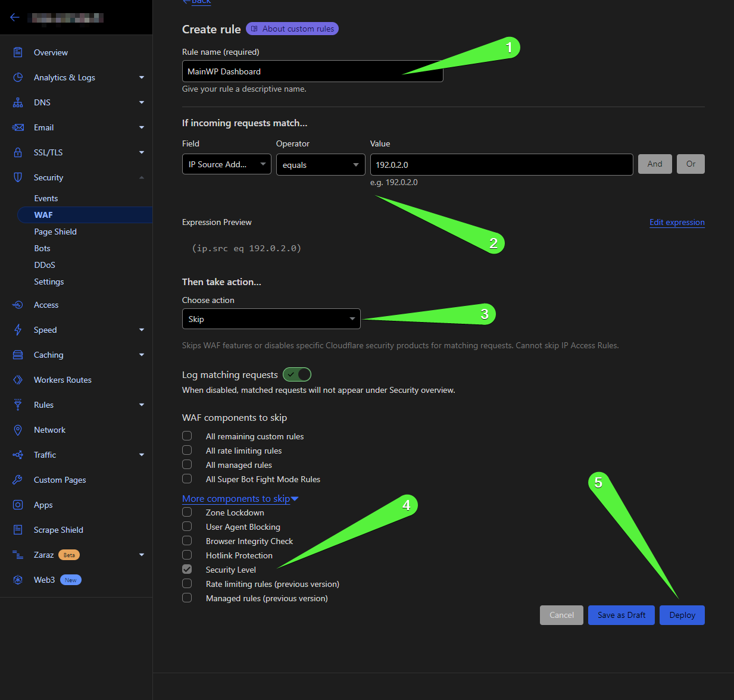Open the Choose action dropdown showing Skip

[x=271, y=318]
